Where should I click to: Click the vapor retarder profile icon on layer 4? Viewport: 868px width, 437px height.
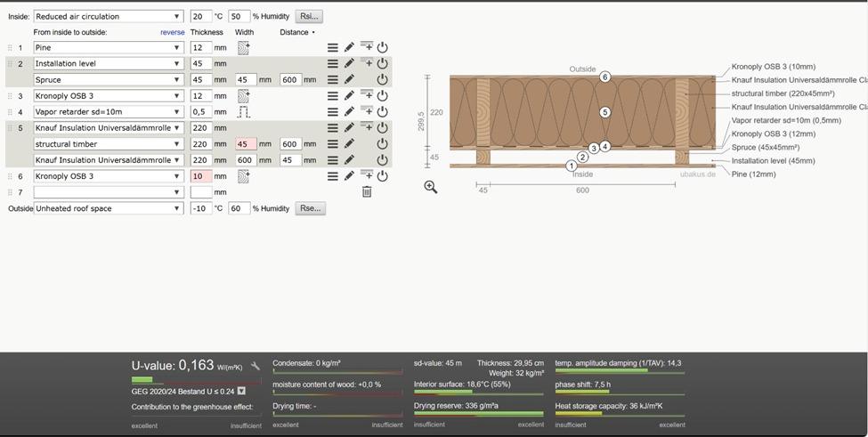[244, 112]
